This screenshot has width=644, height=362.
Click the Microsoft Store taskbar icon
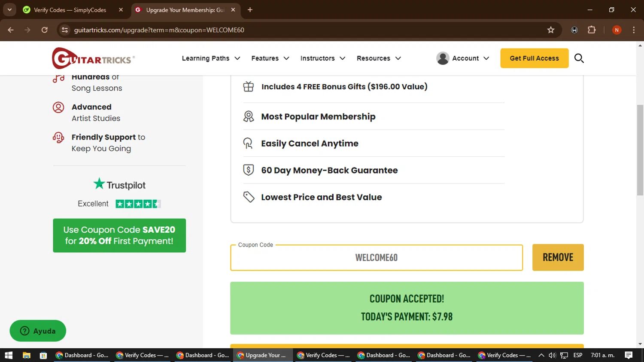point(43,355)
